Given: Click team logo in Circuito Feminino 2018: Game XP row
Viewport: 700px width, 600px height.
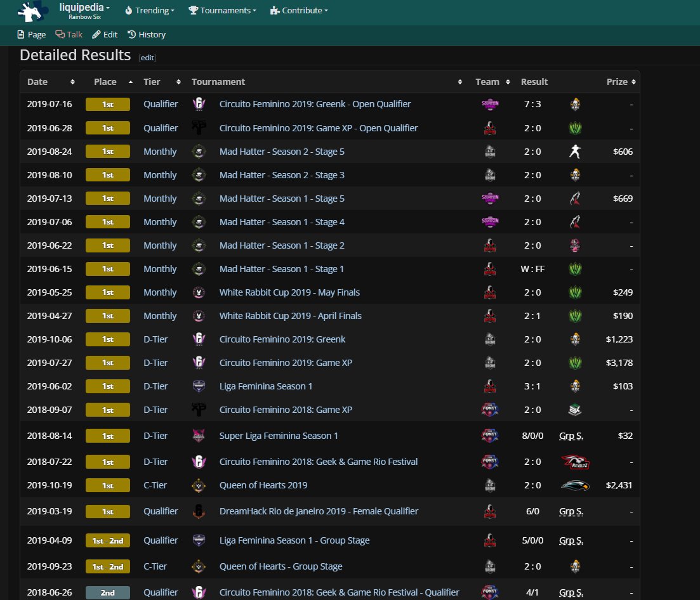Looking at the screenshot, I should [x=490, y=410].
